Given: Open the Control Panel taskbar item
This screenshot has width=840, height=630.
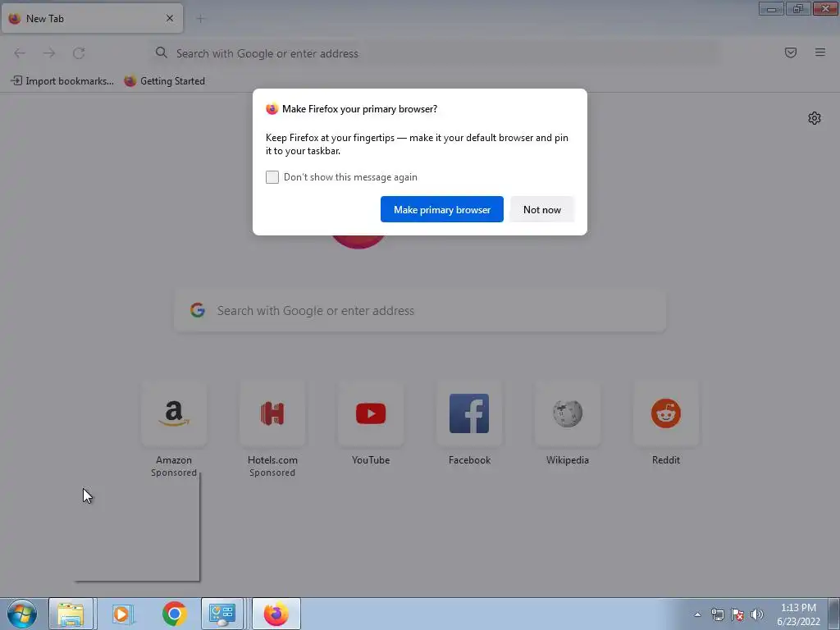Looking at the screenshot, I should point(223,614).
